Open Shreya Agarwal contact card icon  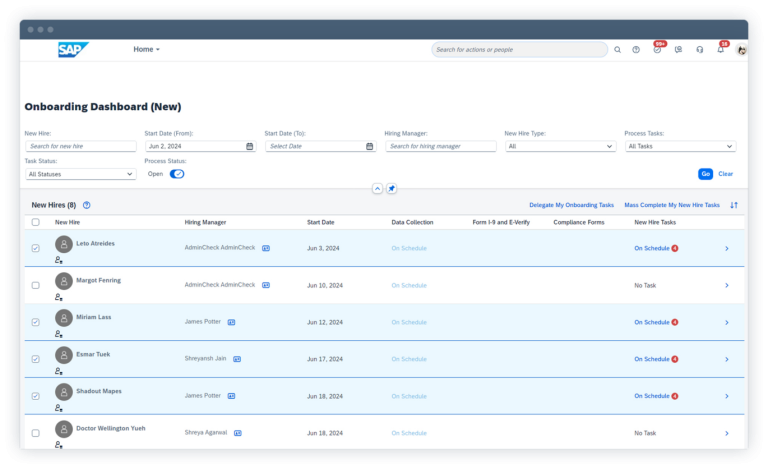click(x=238, y=433)
